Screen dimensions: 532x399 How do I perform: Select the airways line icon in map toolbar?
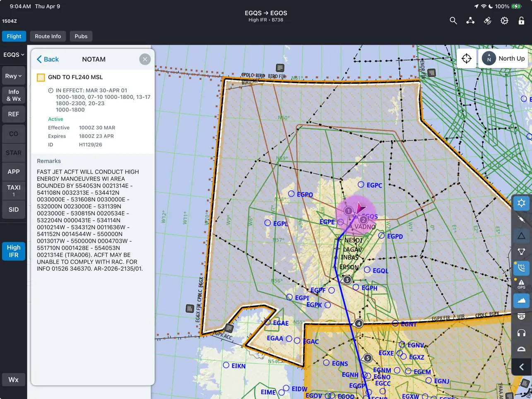521,219
